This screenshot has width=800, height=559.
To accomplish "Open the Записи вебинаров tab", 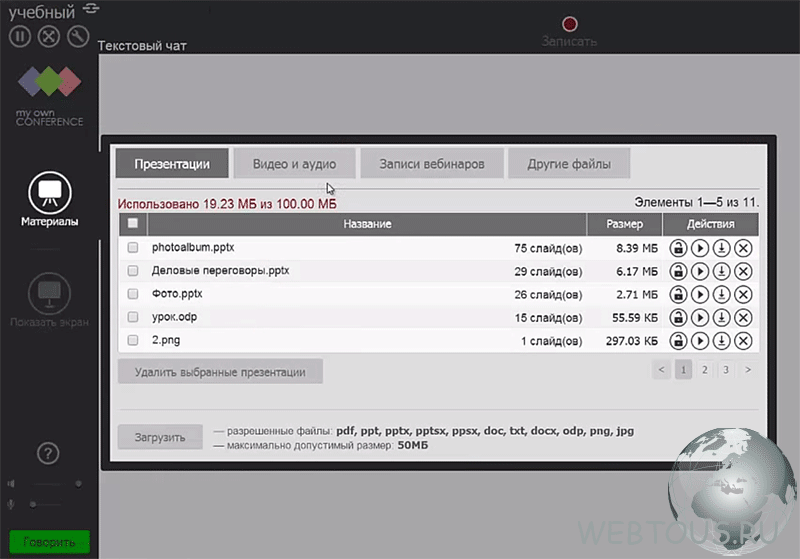I will [432, 164].
